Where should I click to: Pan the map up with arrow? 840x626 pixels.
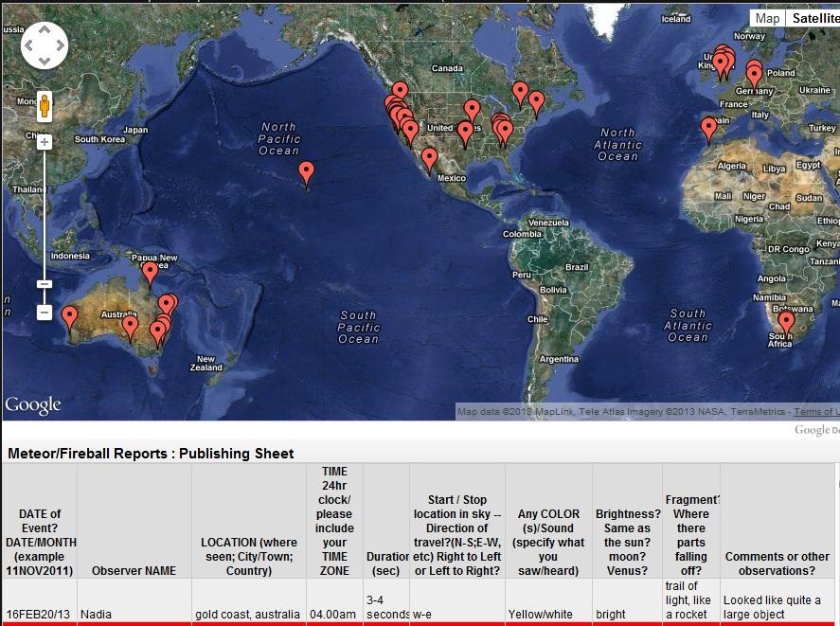[x=45, y=28]
